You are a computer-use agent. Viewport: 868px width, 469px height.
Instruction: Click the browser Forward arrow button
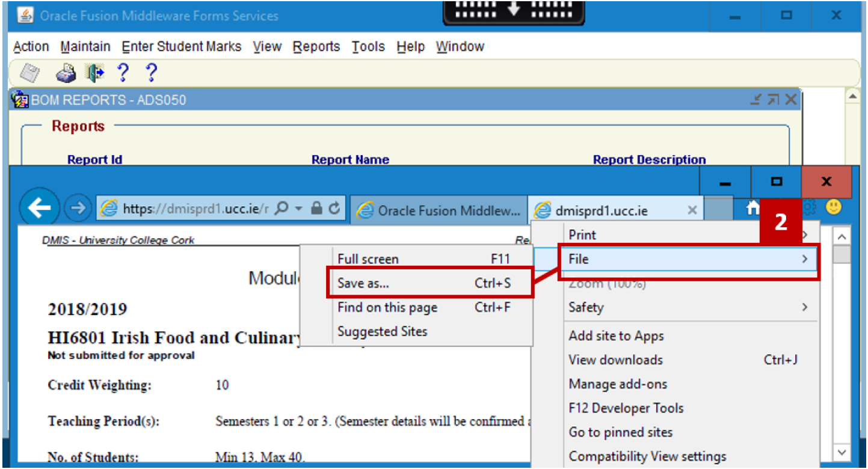[x=76, y=209]
